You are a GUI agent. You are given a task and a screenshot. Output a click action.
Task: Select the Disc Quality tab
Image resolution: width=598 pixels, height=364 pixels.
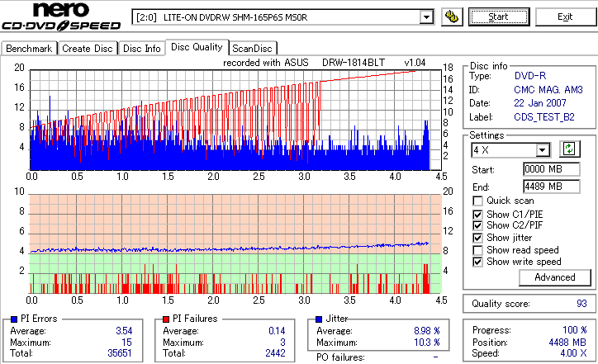(197, 47)
